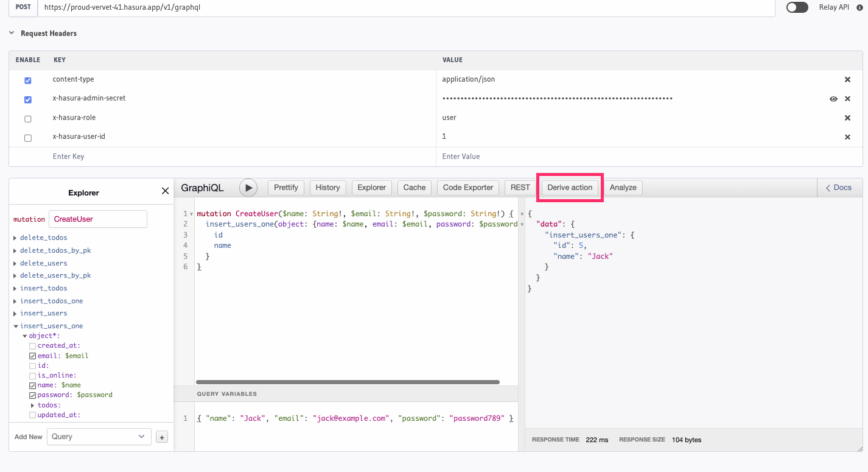Toggle the Relay API switch
The height and width of the screenshot is (472, 868).
[797, 7]
